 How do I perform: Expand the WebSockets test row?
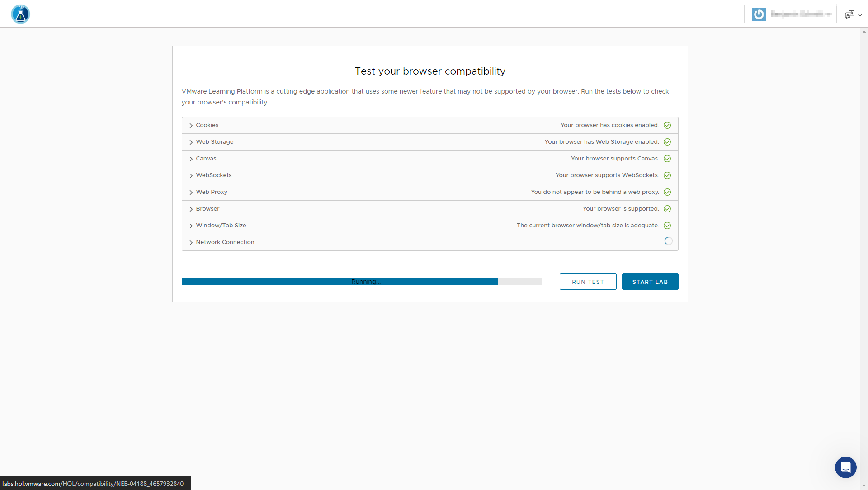click(x=191, y=176)
